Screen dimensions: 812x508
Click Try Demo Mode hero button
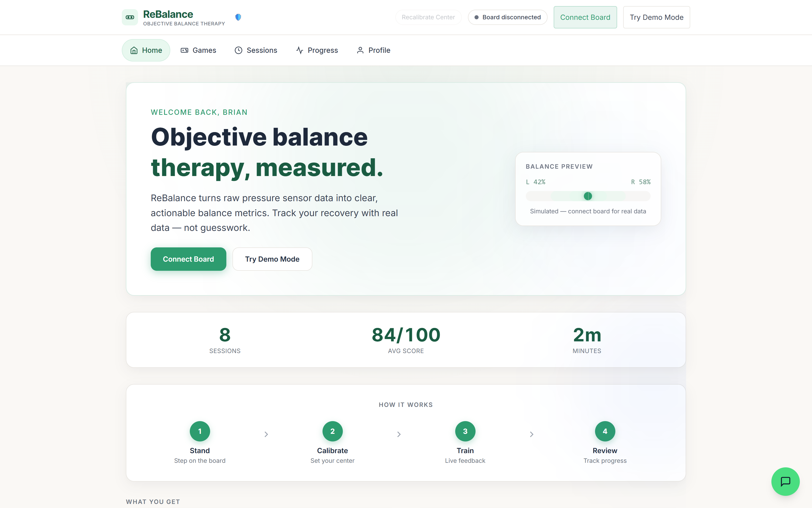[x=272, y=259]
